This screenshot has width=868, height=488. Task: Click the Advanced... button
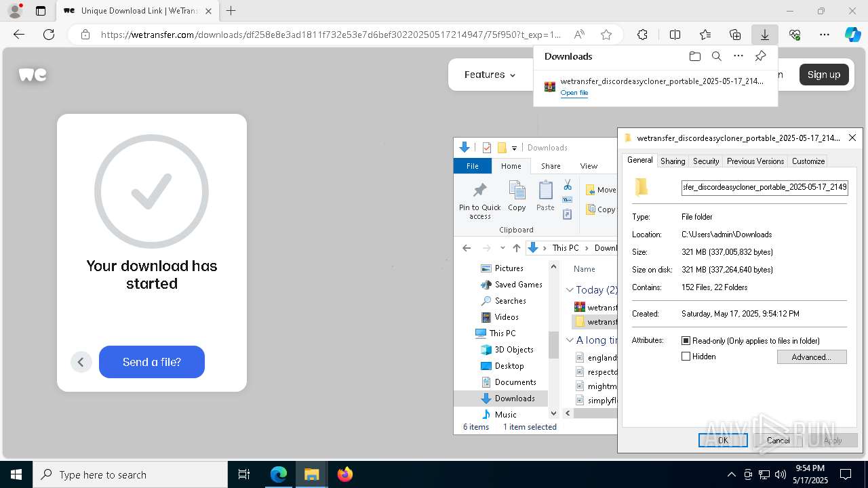tap(811, 357)
